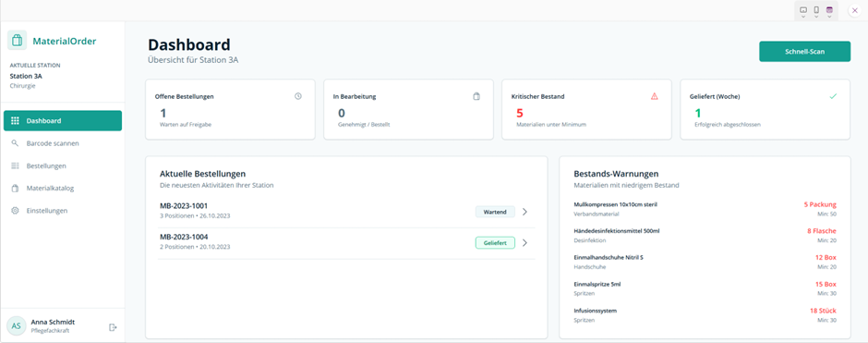Click the red 8 Flasche stock value
Image resolution: width=868 pixels, height=343 pixels.
point(822,231)
